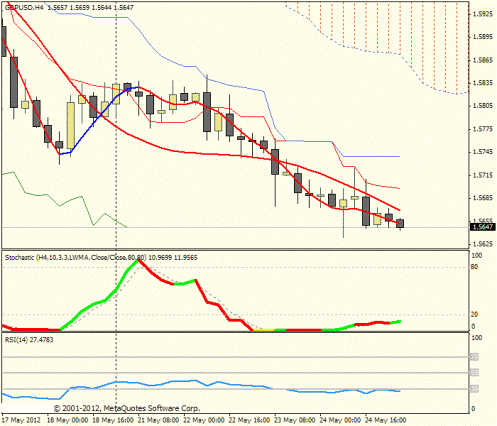
Task: Click the Stochastic scale's 80 level label
Action: tap(474, 267)
